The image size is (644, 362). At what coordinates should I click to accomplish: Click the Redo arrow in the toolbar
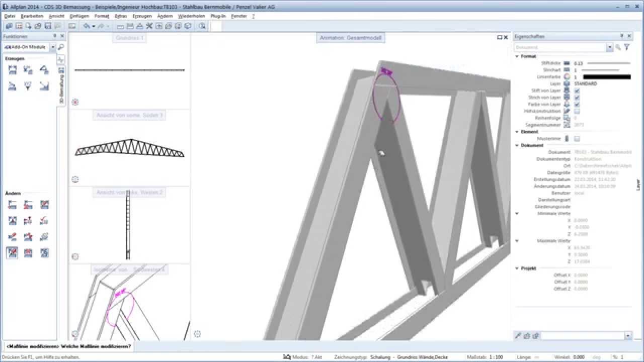coord(101,26)
